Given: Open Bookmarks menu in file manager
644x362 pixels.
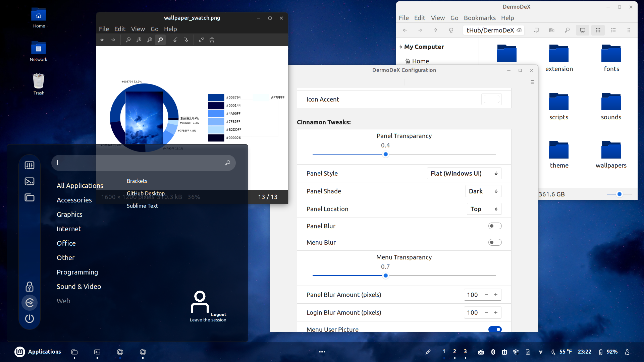Looking at the screenshot, I should 479,18.
